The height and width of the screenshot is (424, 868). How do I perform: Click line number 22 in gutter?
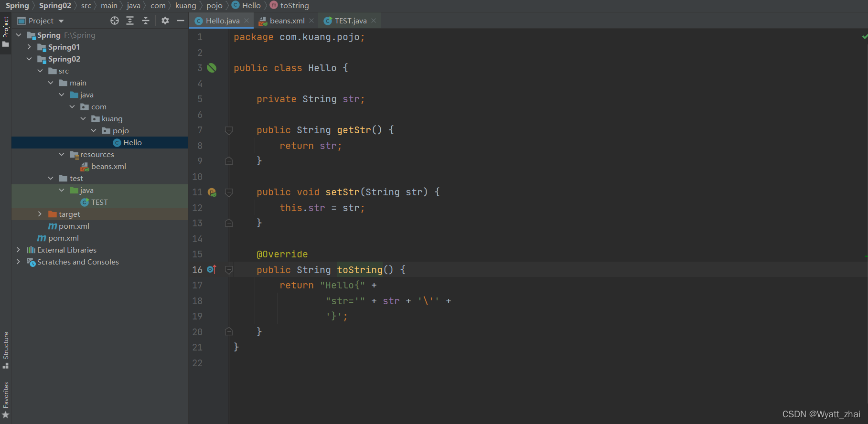[197, 363]
